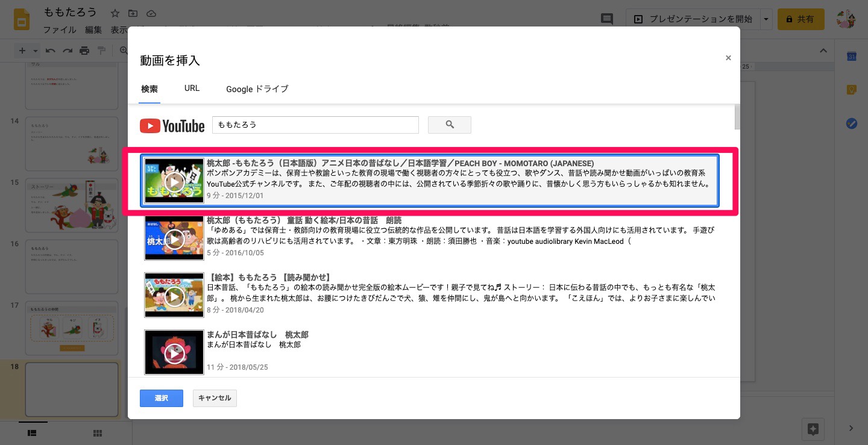Open the 表示 menu
This screenshot has width=868, height=445.
pyautogui.click(x=119, y=30)
